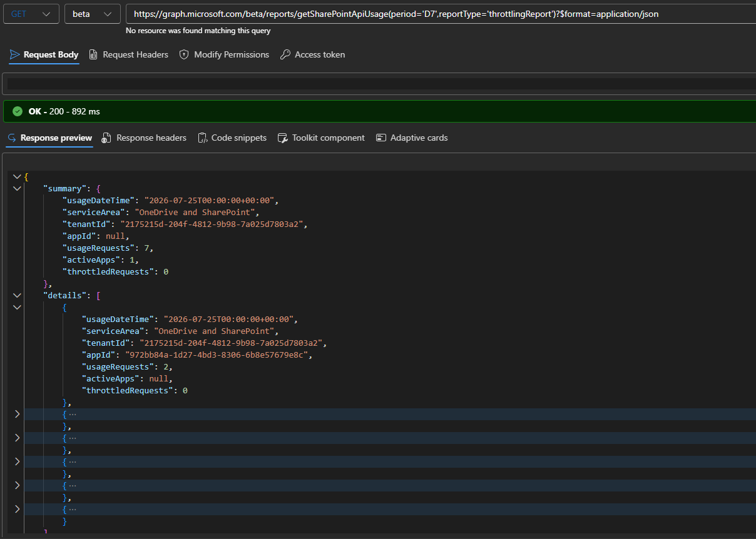Click the Response preview reply icon
The height and width of the screenshot is (539, 756).
click(11, 138)
